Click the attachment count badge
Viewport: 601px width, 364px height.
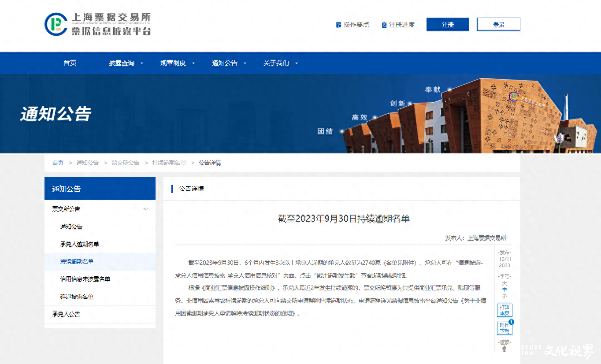[512, 322]
